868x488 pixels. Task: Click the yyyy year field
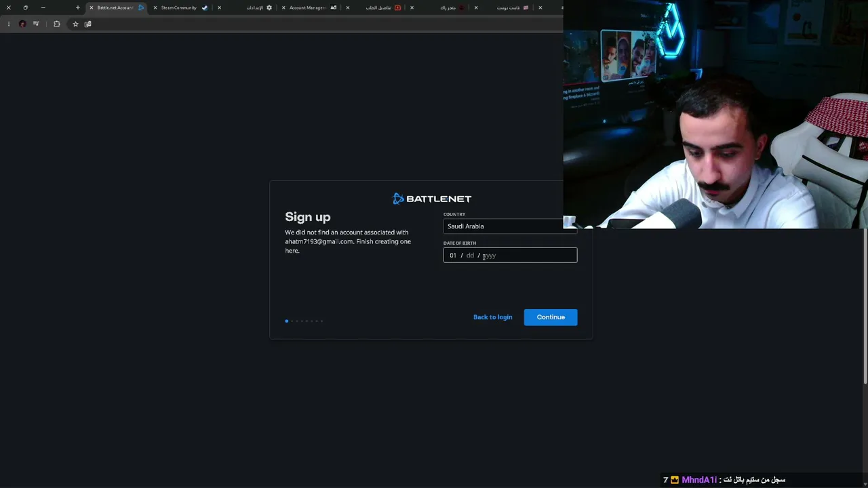[x=490, y=256]
